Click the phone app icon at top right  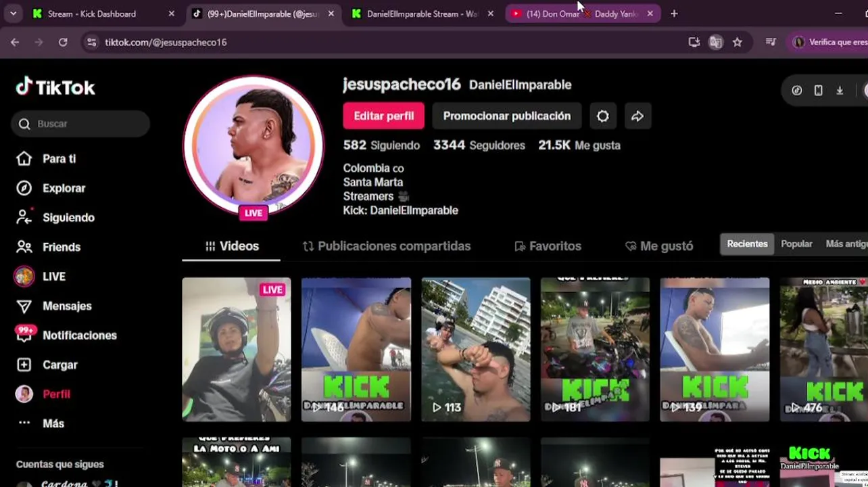tap(818, 91)
